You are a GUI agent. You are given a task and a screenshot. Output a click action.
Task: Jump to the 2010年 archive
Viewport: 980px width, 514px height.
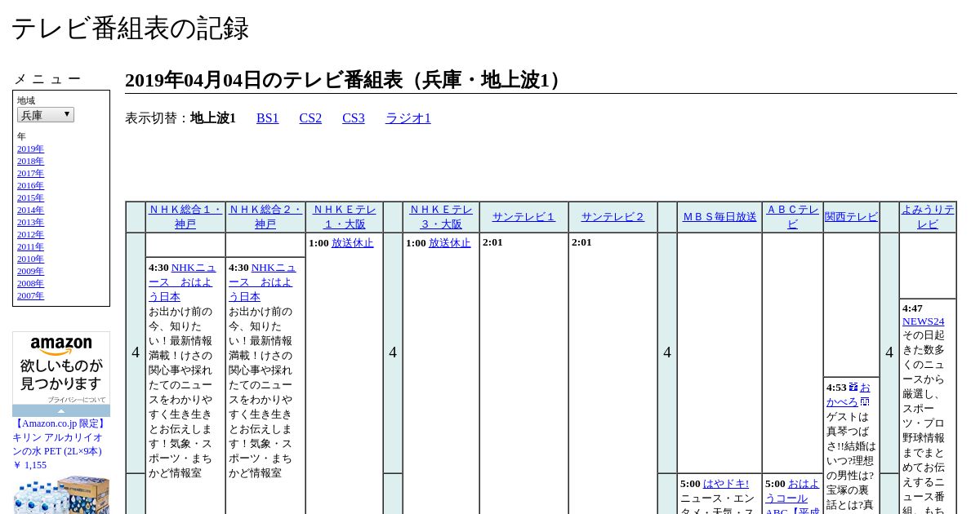click(x=30, y=259)
